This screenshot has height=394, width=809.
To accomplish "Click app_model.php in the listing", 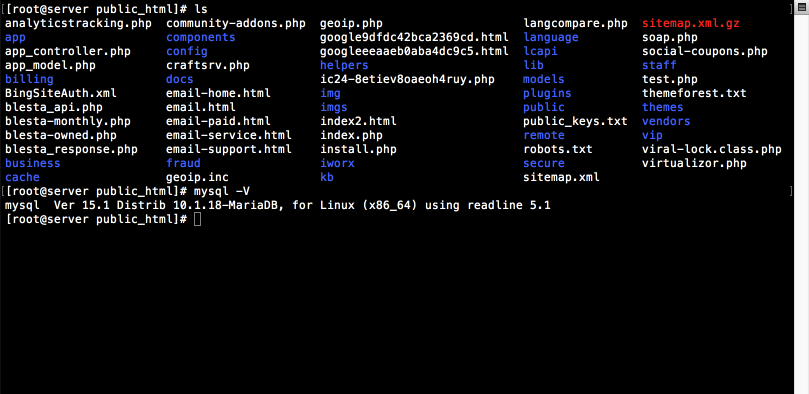I will 50,65.
